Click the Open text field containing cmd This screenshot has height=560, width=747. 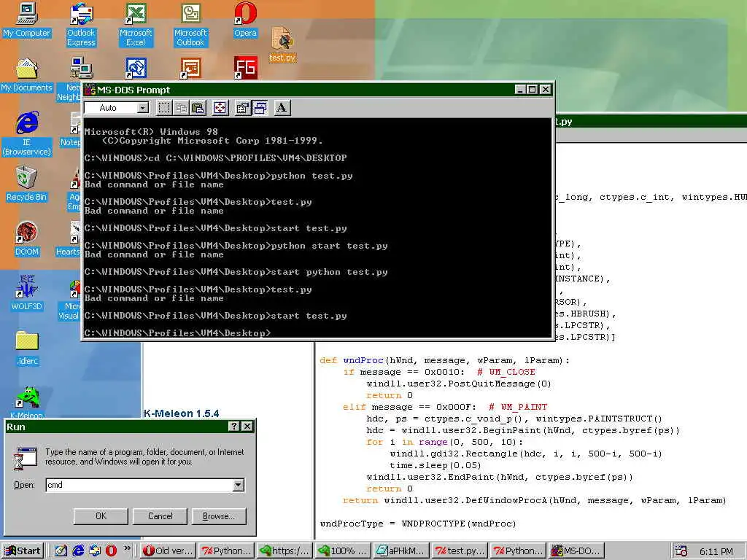coord(139,485)
